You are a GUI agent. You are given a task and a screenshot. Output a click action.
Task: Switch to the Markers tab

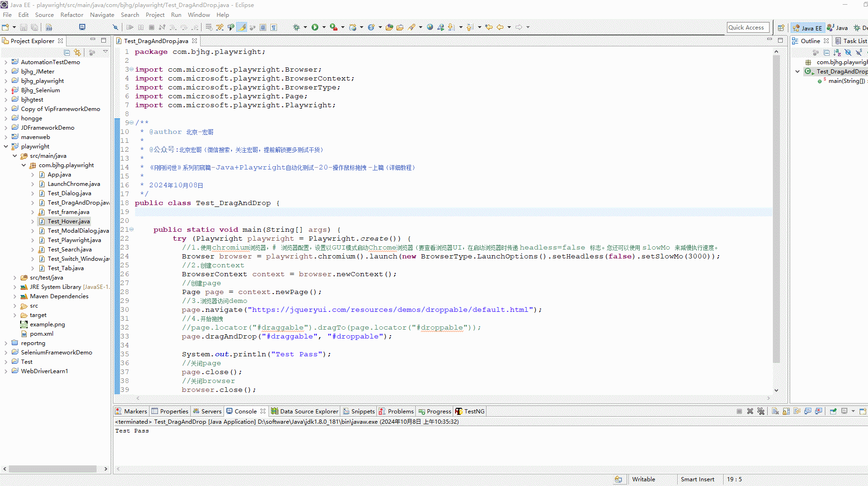[131, 411]
